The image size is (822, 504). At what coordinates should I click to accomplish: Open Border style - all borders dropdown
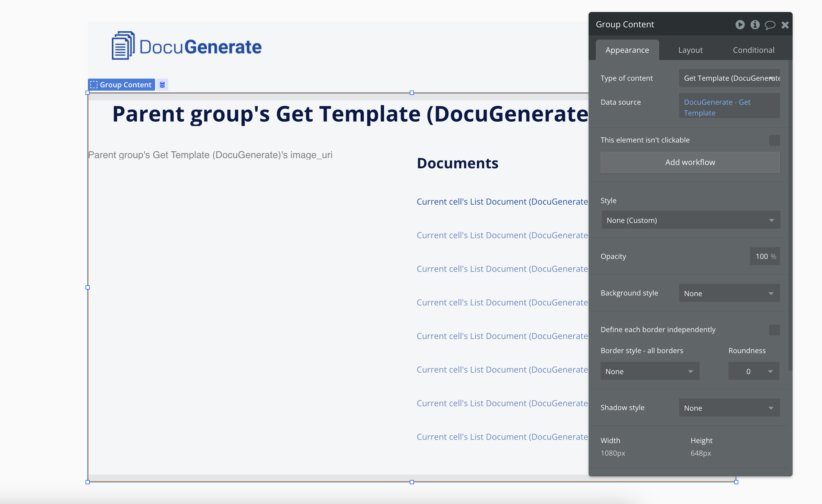(x=650, y=371)
